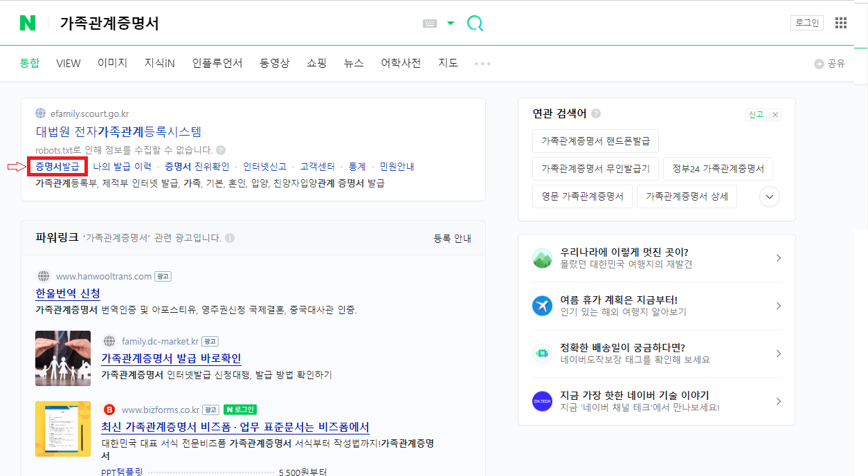Click the 로그인 button
The image size is (868, 476).
tap(807, 23)
